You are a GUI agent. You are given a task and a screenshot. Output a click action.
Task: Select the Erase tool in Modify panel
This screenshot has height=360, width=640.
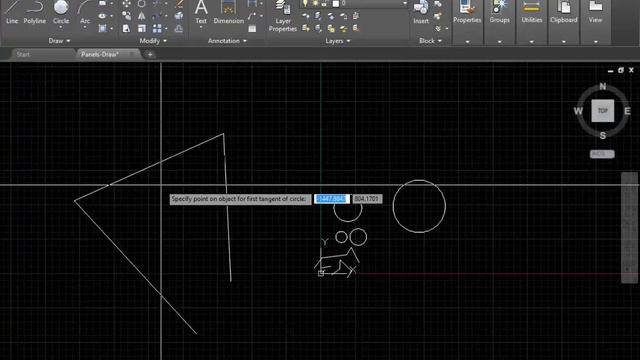pyautogui.click(x=179, y=4)
